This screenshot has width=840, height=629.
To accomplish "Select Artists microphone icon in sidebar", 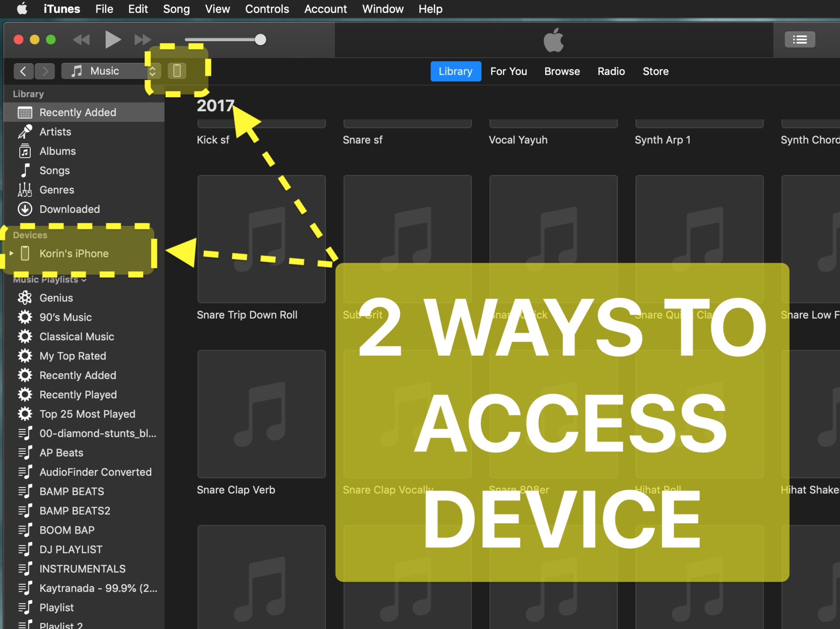I will [x=25, y=132].
